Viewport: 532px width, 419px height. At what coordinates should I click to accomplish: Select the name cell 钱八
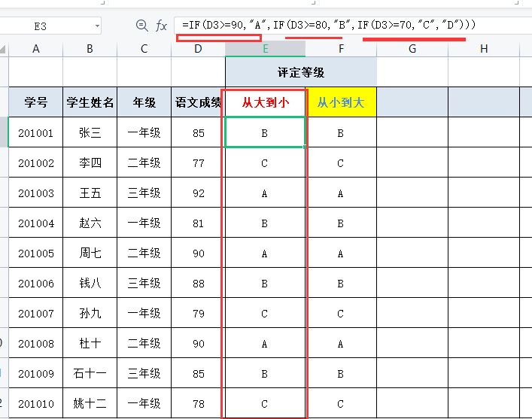pos(90,283)
